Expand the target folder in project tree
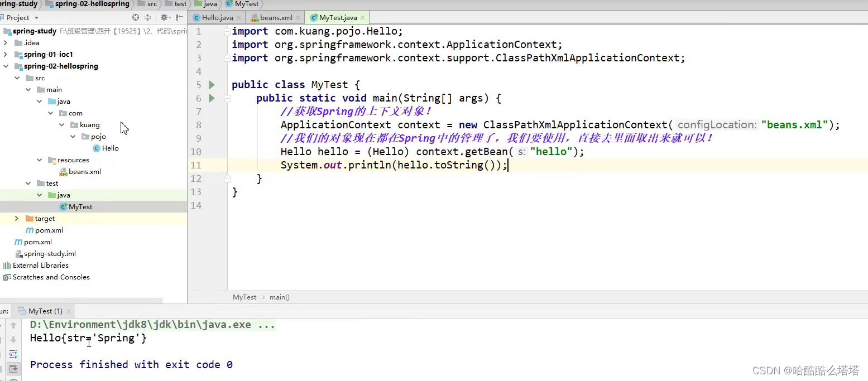This screenshot has width=868, height=381. [16, 218]
